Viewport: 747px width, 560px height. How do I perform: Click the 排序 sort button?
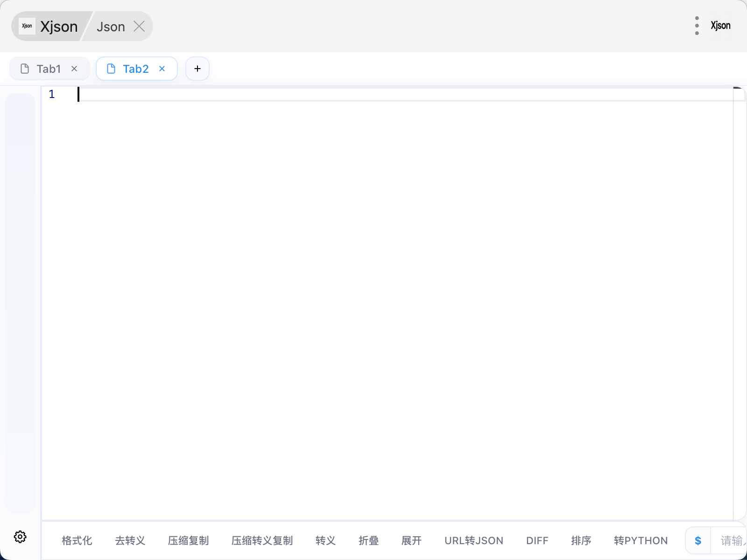[x=581, y=540]
